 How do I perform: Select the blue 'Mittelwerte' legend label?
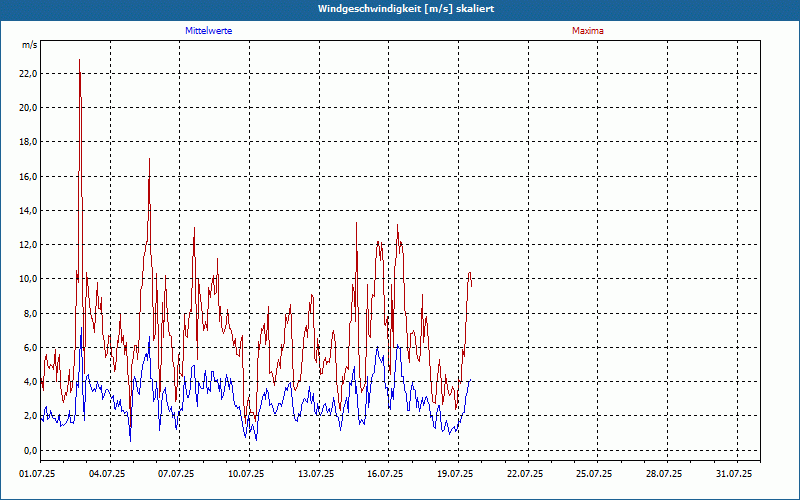pos(209,31)
